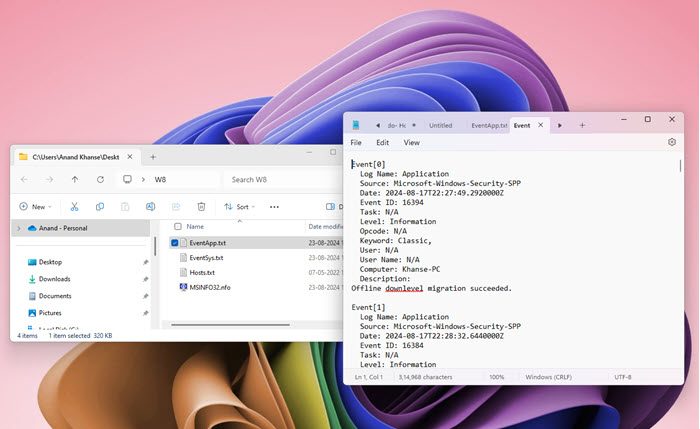Expand the address bar chevron before W8
Image resolution: width=700 pixels, height=429 pixels.
(143, 179)
